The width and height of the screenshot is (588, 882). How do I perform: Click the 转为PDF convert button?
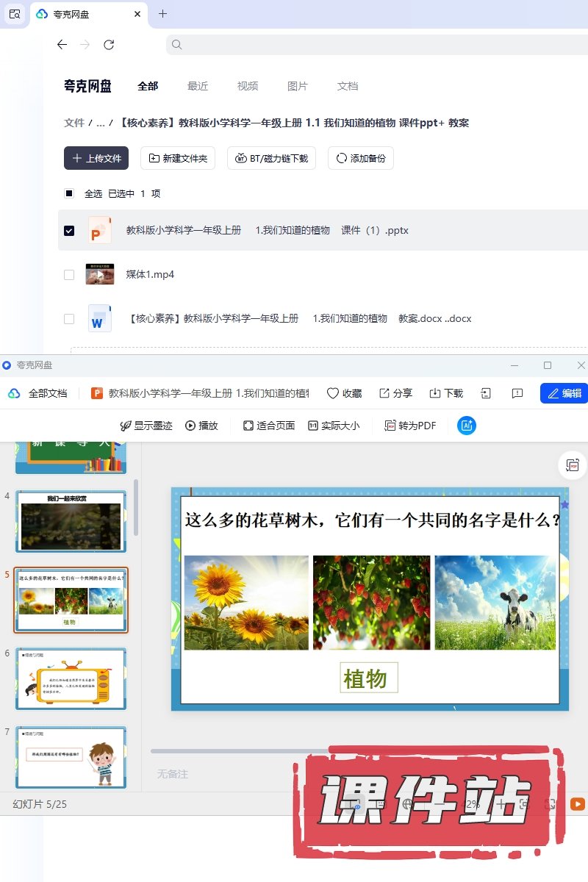(x=410, y=426)
